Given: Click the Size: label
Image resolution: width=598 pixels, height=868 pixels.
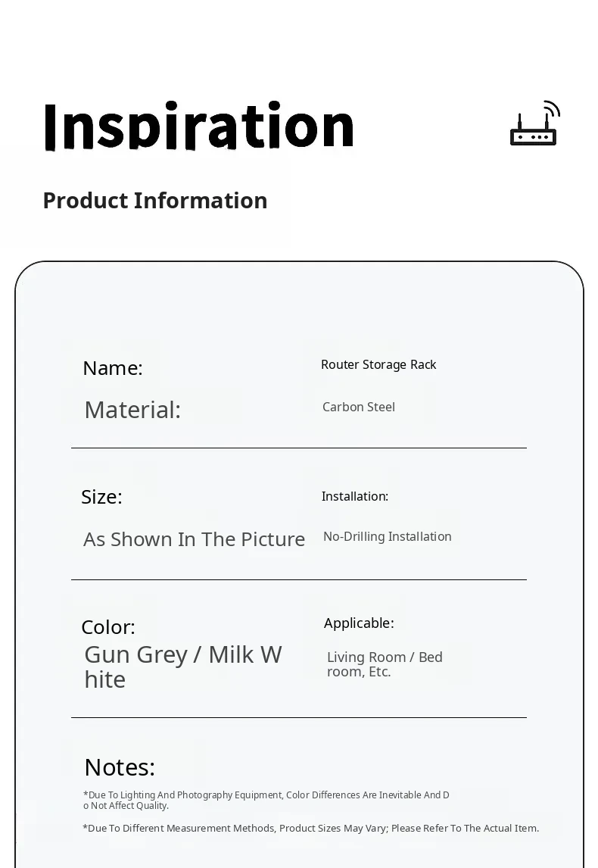Looking at the screenshot, I should [x=101, y=497].
